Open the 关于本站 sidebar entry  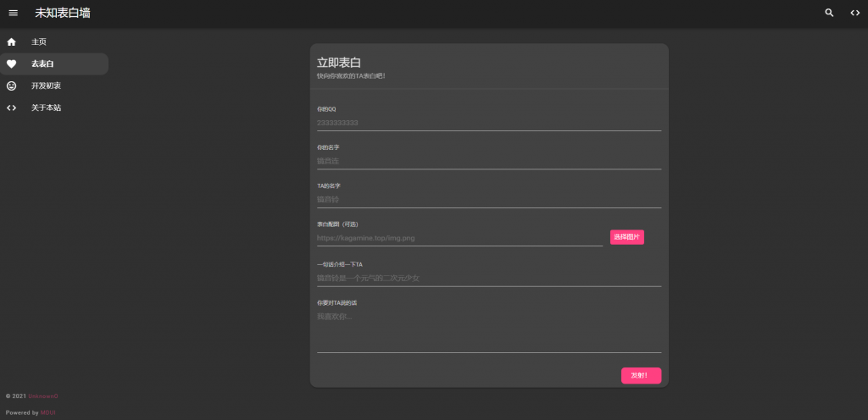(x=46, y=108)
